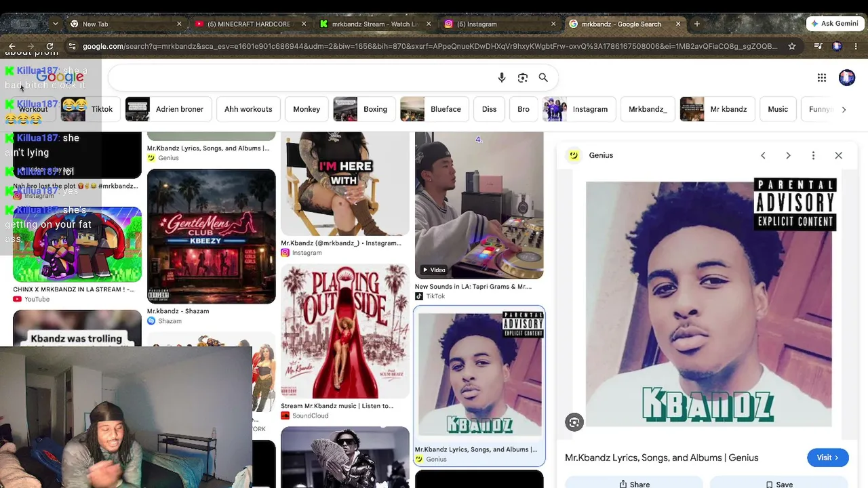Filter results by Mrkbandz_ chip

[x=648, y=109]
